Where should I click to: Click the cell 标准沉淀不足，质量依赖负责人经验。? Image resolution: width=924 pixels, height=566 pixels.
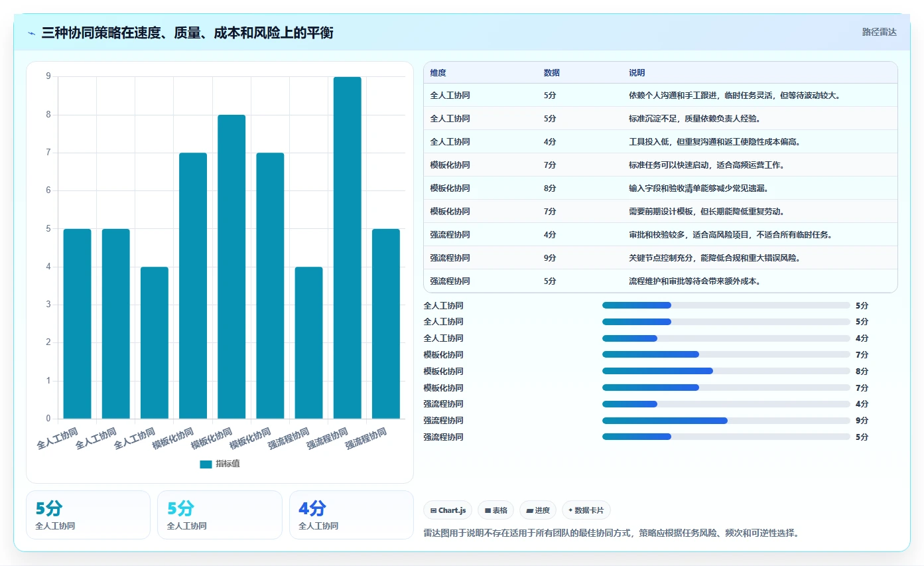[x=694, y=119]
